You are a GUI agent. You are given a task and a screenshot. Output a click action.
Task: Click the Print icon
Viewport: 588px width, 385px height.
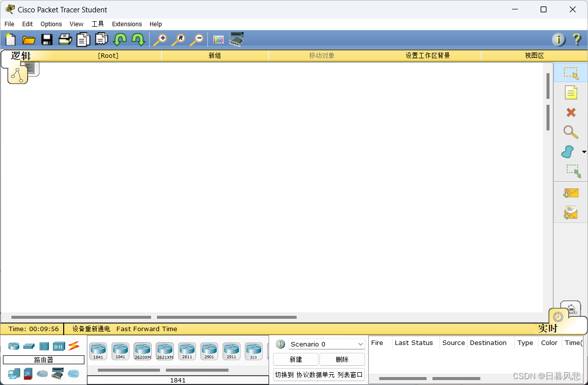click(x=65, y=40)
